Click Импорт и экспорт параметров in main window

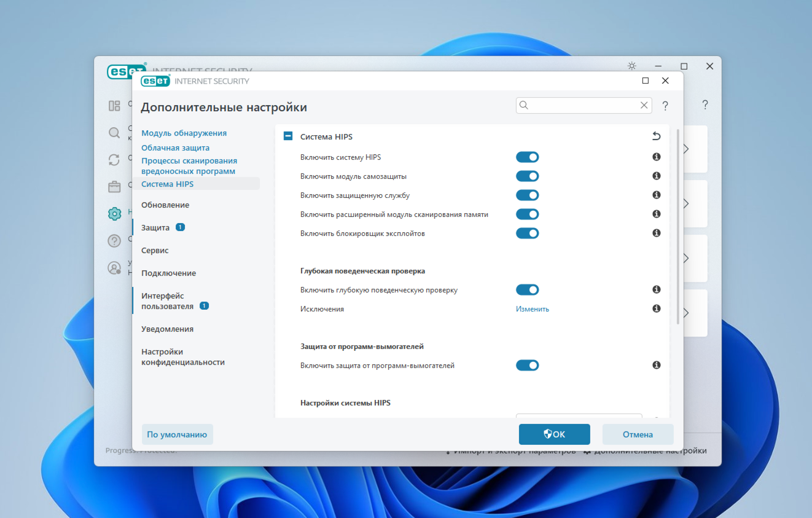click(510, 451)
